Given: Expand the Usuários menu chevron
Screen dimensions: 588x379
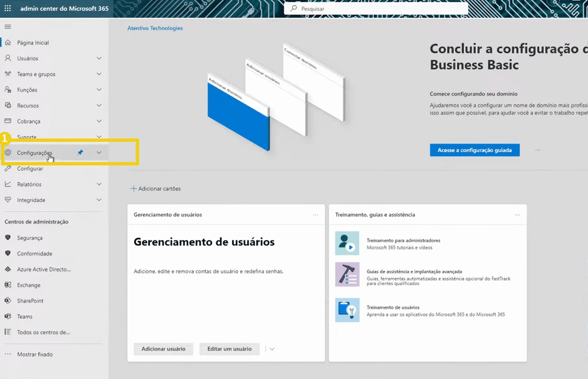Looking at the screenshot, I should click(x=99, y=58).
